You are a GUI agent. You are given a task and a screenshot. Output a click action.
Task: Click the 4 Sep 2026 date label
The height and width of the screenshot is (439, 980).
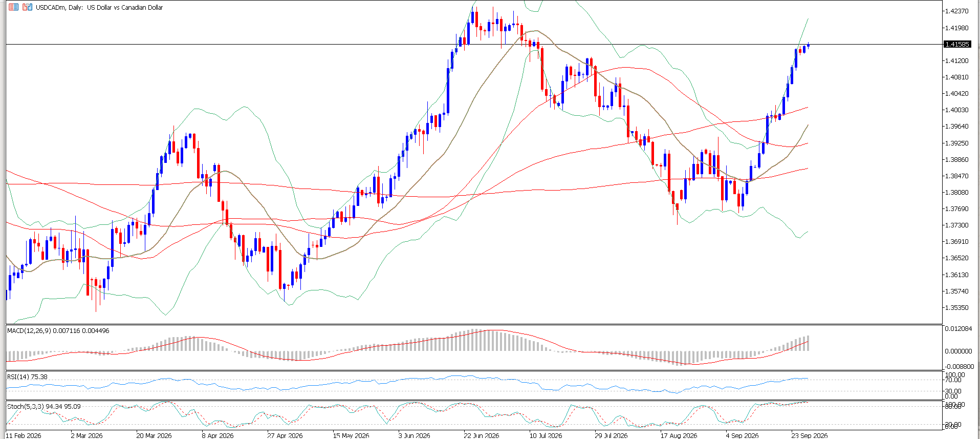point(743,435)
